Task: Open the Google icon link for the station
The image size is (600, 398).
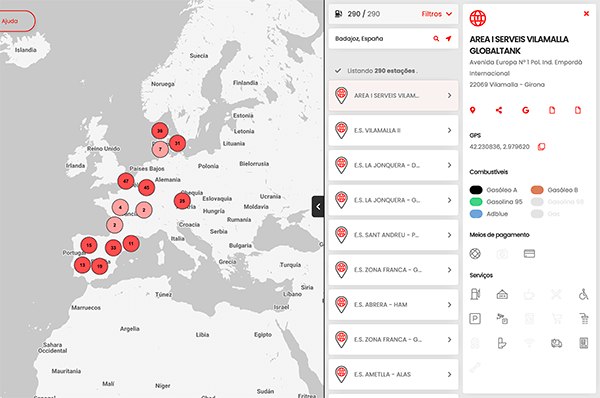Action: [x=525, y=110]
